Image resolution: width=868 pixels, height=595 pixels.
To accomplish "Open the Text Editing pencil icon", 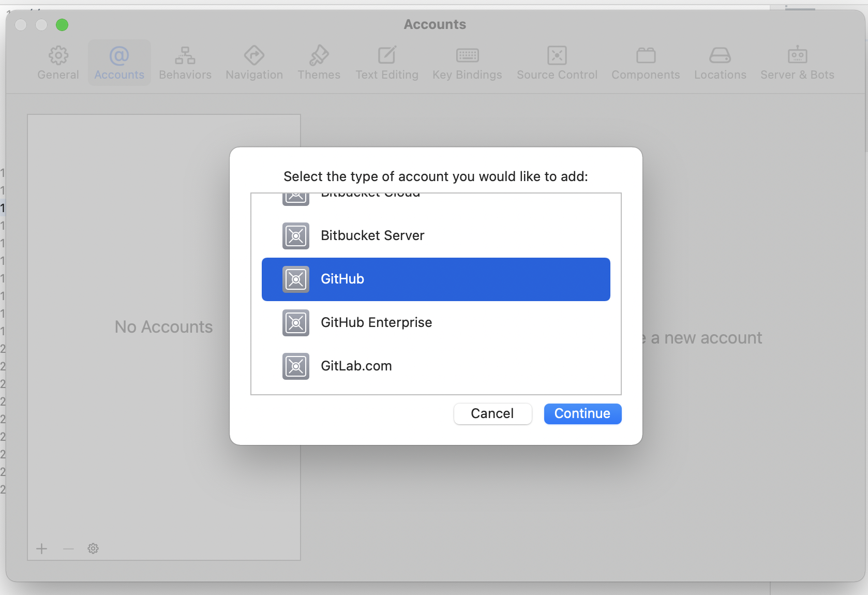I will pos(387,55).
